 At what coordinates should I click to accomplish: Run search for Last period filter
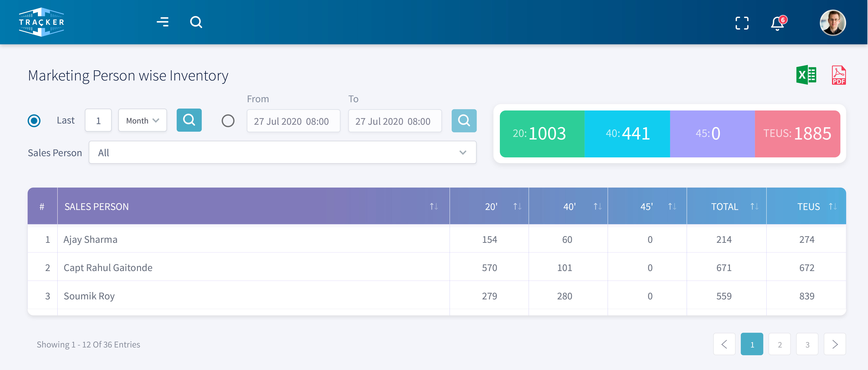pyautogui.click(x=189, y=120)
